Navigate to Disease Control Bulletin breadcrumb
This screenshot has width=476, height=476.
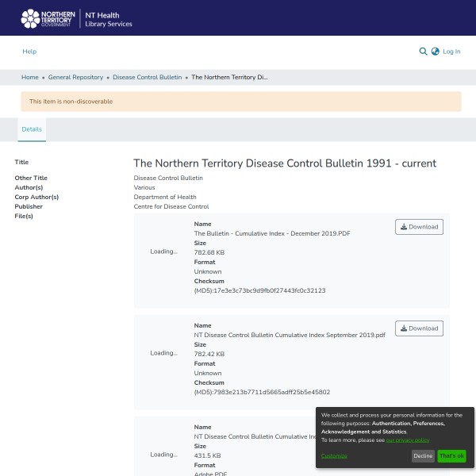(x=147, y=77)
